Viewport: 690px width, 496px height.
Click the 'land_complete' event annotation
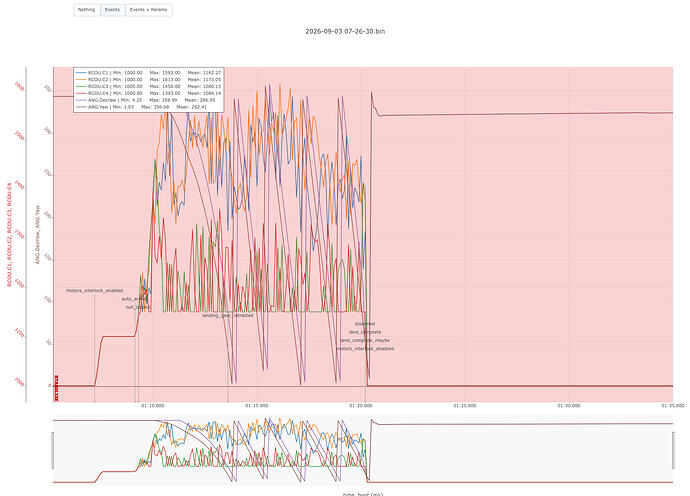tap(365, 332)
